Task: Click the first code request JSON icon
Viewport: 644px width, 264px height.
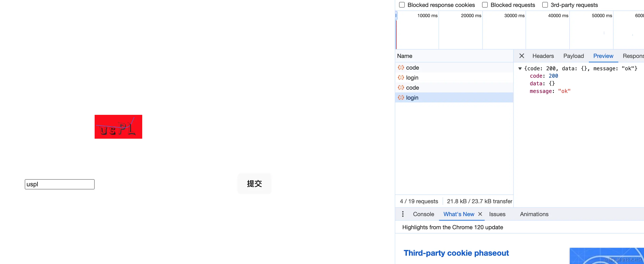Action: (x=401, y=68)
